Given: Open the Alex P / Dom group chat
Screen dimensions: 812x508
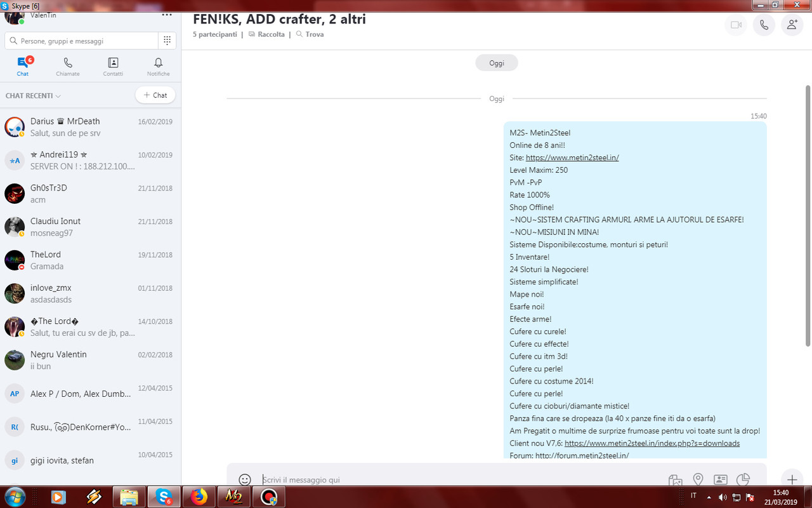Looking at the screenshot, I should [x=91, y=394].
